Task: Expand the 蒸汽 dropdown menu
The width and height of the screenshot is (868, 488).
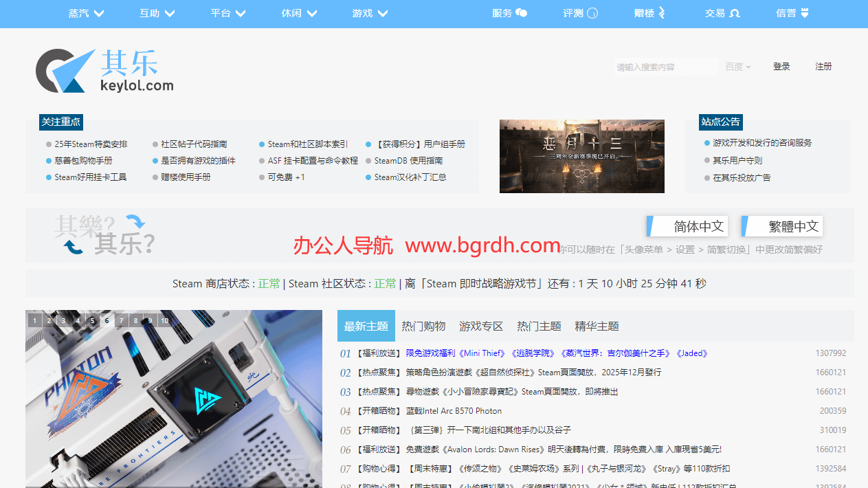Action: coord(86,12)
